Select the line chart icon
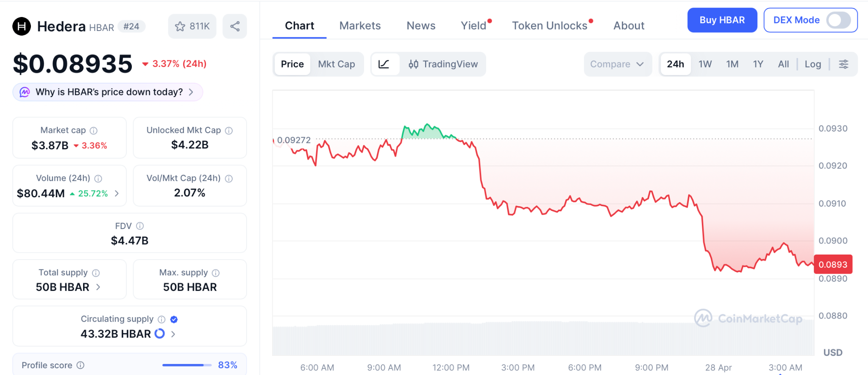 click(x=384, y=64)
